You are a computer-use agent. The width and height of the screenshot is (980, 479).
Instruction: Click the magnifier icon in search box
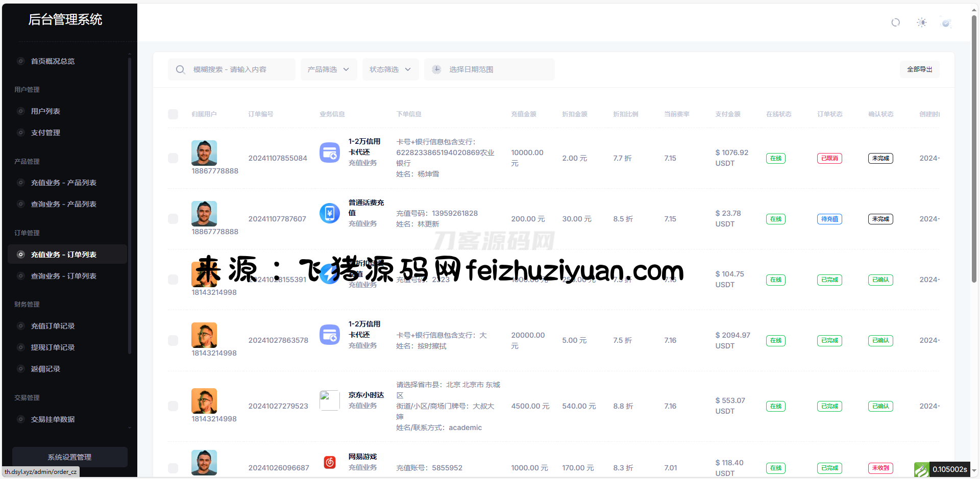[x=180, y=69]
